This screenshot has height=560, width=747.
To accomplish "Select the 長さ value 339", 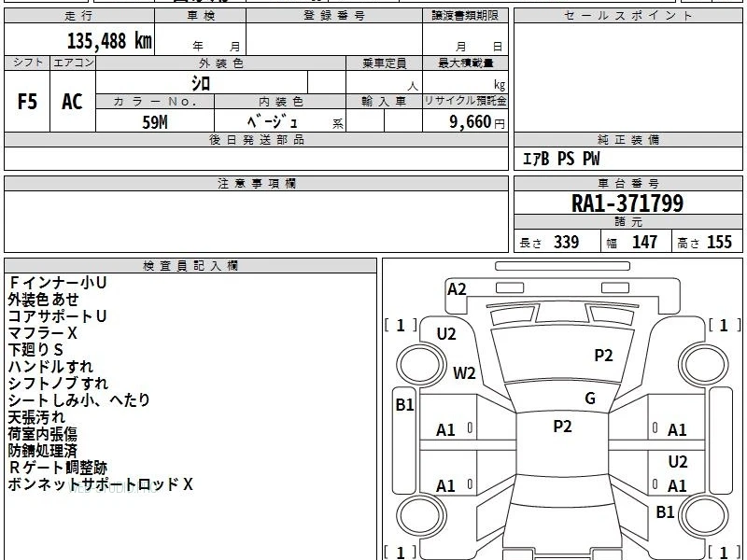I will [x=567, y=242].
